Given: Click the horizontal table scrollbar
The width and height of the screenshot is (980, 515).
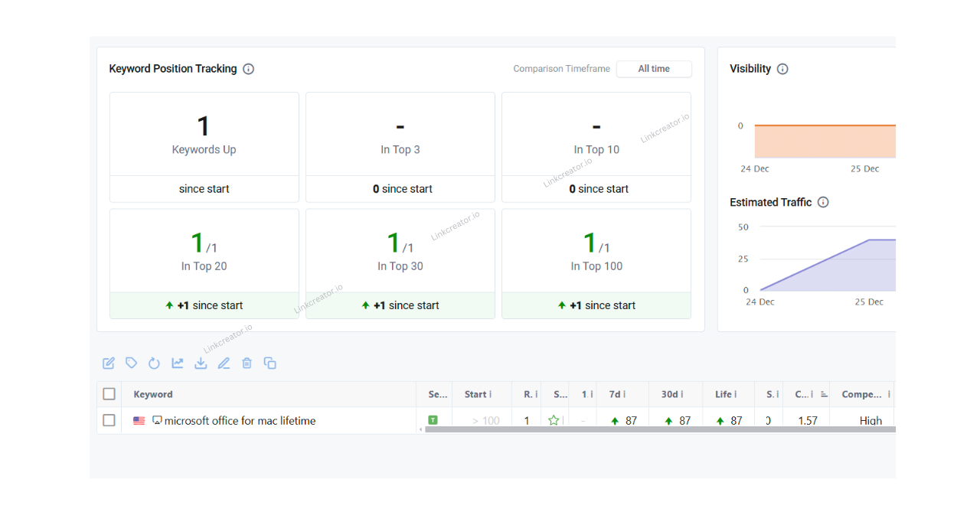Looking at the screenshot, I should tap(658, 429).
